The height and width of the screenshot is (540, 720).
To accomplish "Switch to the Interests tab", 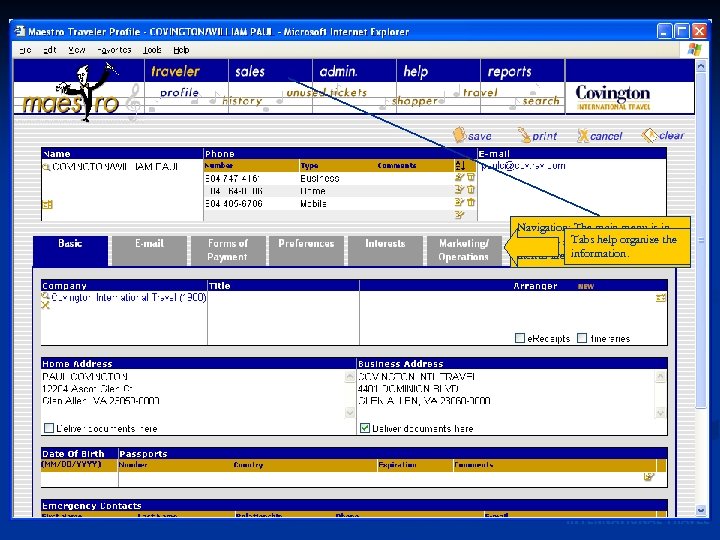I will coord(385,250).
